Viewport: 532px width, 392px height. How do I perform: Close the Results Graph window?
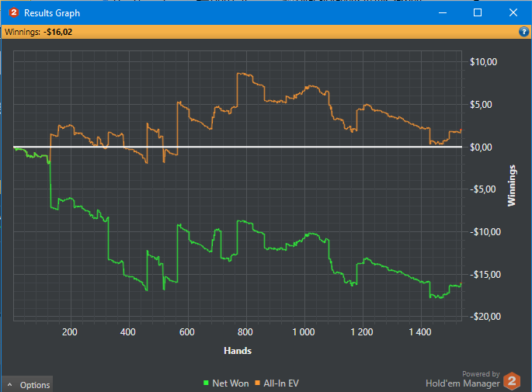click(x=513, y=12)
